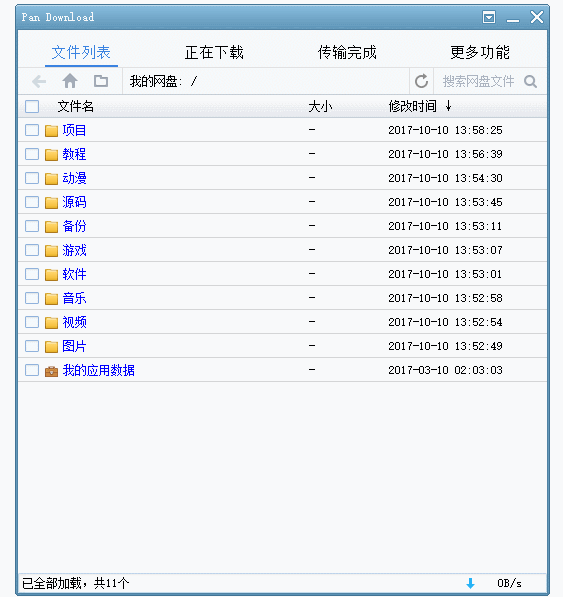Click the search magnifier icon
This screenshot has width=563, height=597.
pyautogui.click(x=530, y=81)
